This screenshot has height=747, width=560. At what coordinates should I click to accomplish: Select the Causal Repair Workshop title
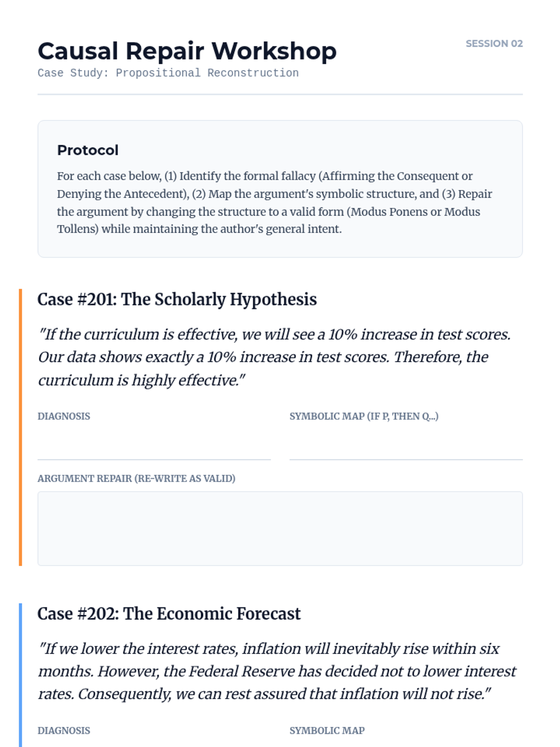point(187,51)
